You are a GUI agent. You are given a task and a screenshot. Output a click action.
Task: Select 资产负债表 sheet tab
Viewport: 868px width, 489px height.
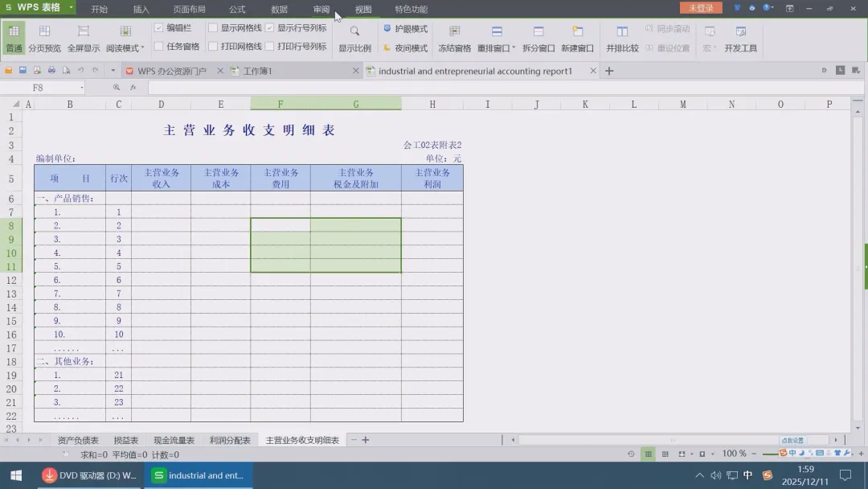(78, 440)
